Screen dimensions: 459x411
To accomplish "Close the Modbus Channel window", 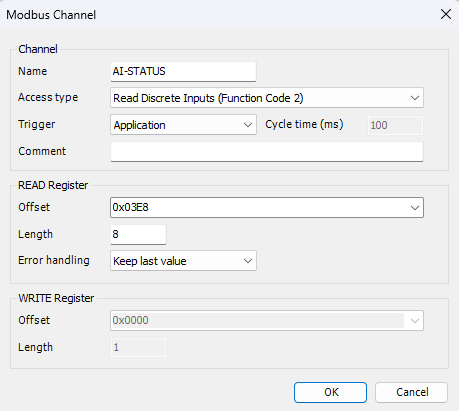I will coord(446,14).
